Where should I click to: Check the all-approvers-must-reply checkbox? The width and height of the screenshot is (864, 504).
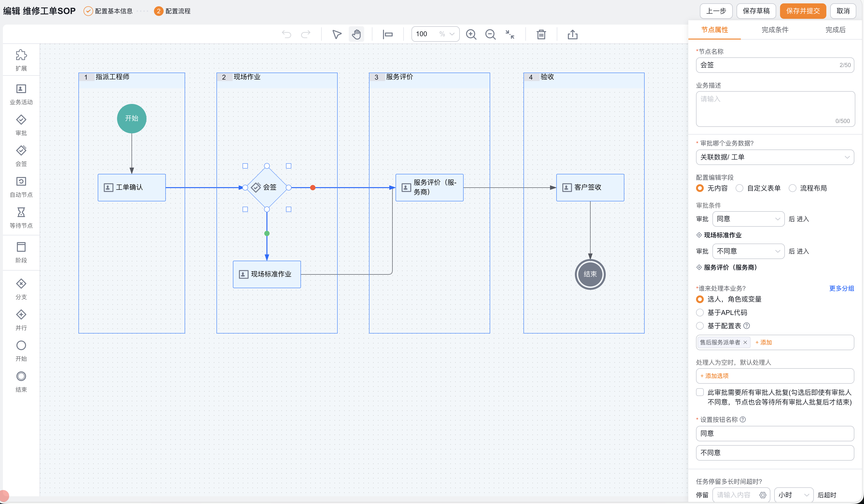click(x=700, y=392)
